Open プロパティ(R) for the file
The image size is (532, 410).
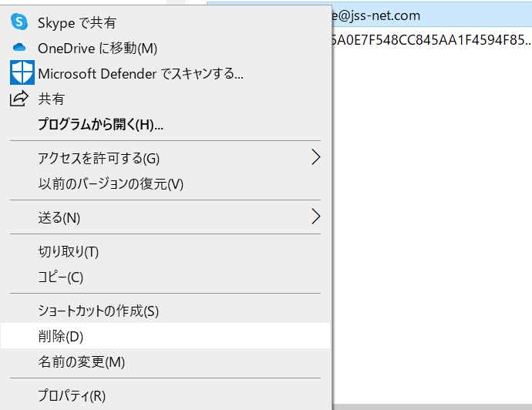pos(165,395)
